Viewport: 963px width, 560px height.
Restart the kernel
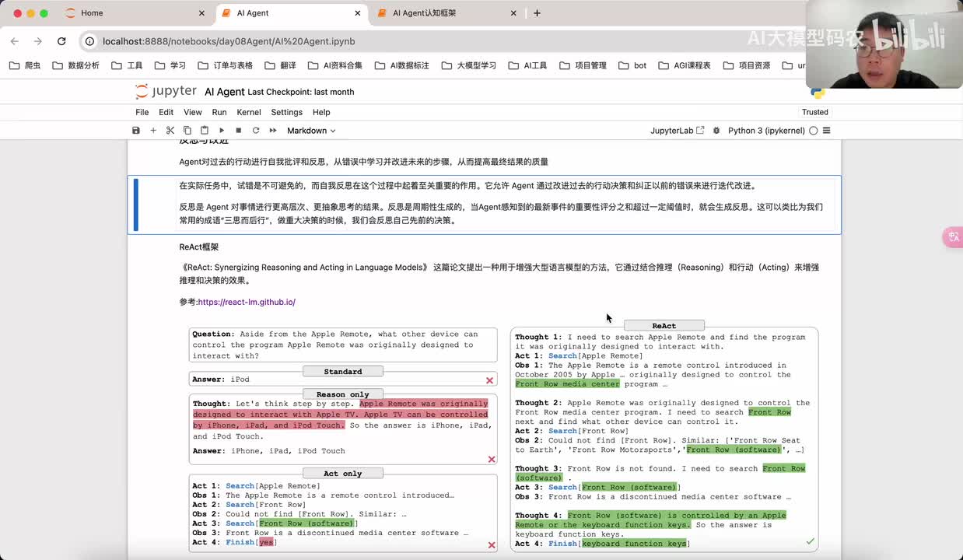click(256, 131)
